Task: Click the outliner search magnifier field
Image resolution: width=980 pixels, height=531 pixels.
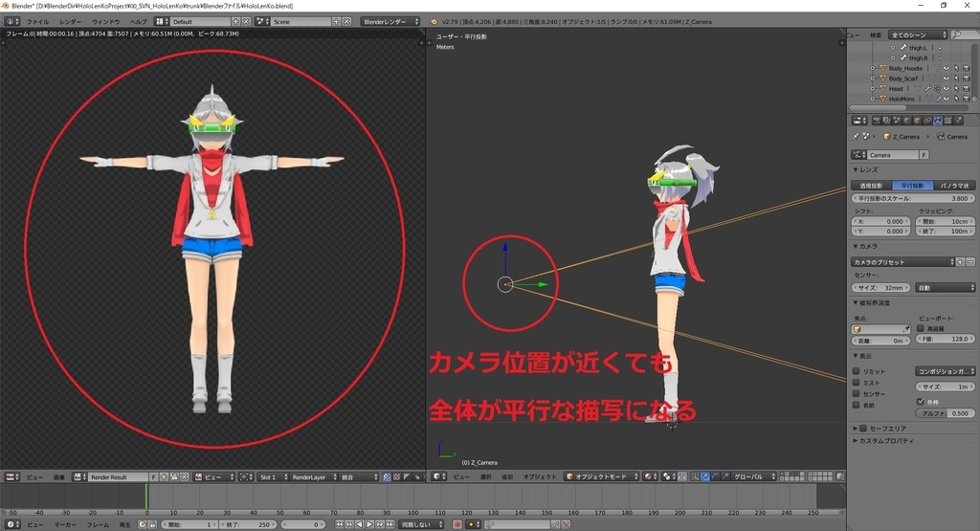Action: [967, 34]
